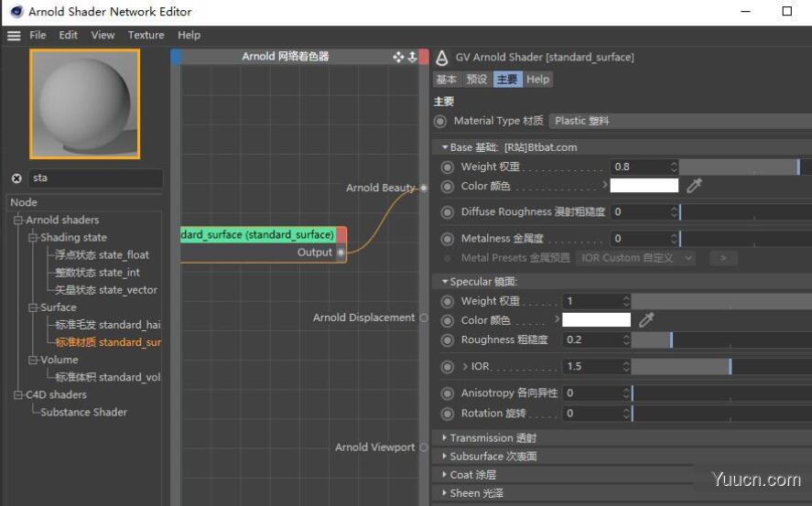Select the state_float shader in tree
The image size is (812, 506).
[102, 255]
